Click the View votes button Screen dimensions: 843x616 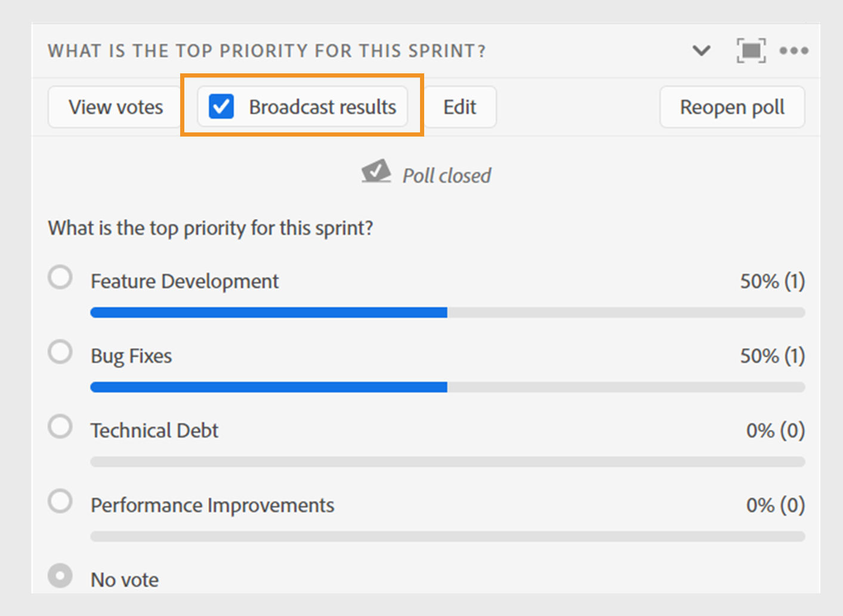tap(115, 107)
